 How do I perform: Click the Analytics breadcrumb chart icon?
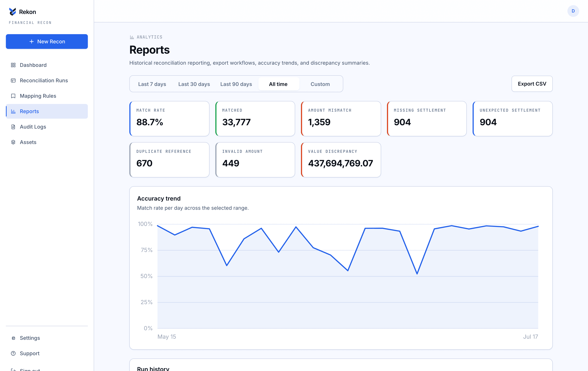132,37
